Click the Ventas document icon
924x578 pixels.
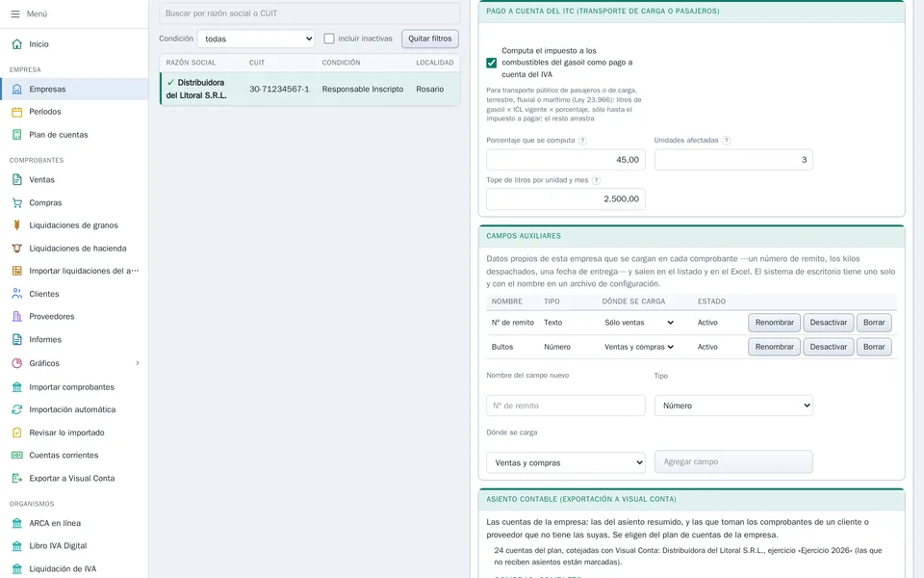17,180
